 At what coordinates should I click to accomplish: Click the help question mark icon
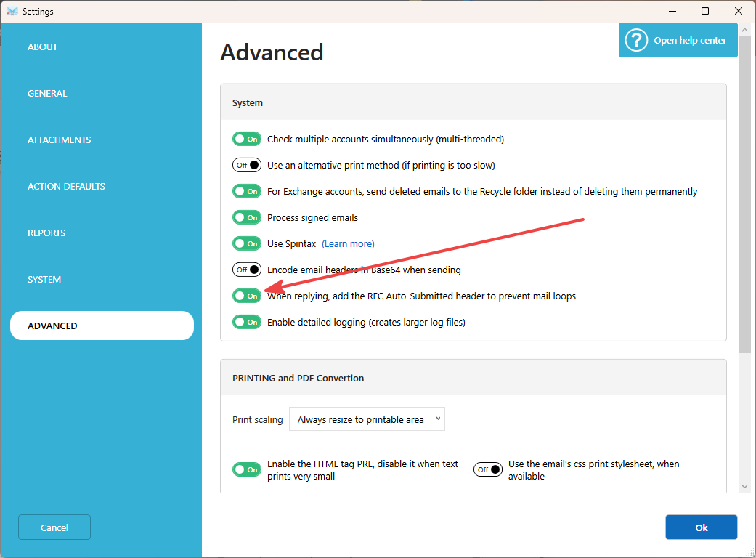pos(636,41)
